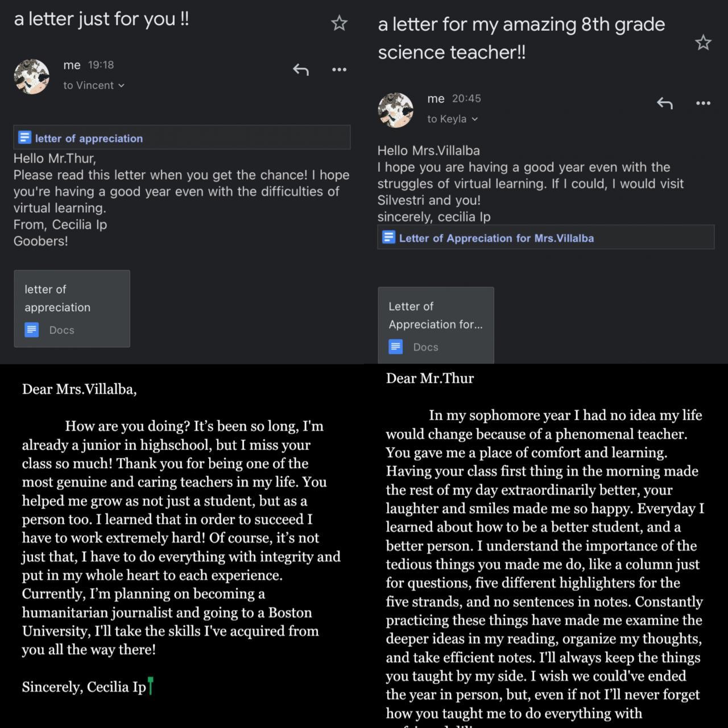Image resolution: width=728 pixels, height=728 pixels.
Task: Open the 'Letter of Appreciation for...' attachment card
Action: coord(436,325)
